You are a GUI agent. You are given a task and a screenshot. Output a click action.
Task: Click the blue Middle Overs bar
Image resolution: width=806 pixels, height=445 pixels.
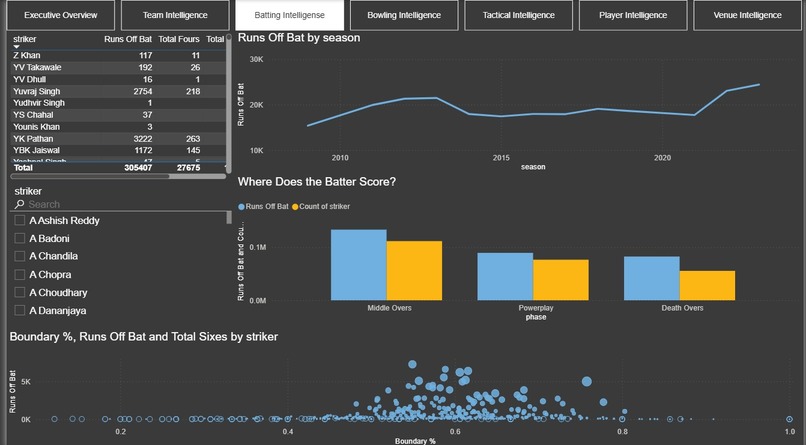[359, 265]
